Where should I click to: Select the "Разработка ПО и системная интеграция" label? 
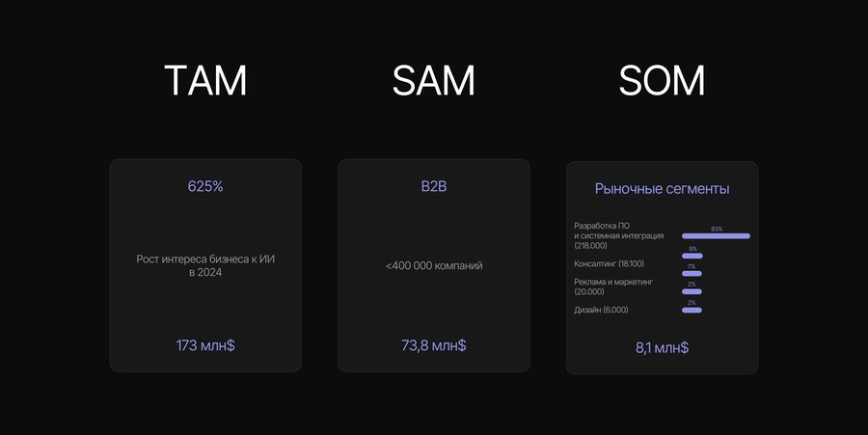click(x=618, y=235)
